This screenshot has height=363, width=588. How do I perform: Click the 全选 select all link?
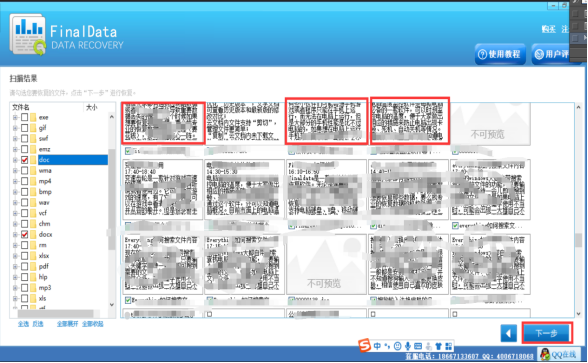[x=23, y=324]
